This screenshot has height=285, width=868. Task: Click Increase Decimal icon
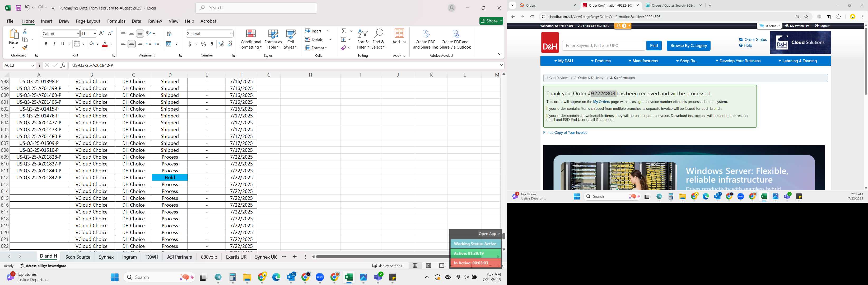(221, 44)
